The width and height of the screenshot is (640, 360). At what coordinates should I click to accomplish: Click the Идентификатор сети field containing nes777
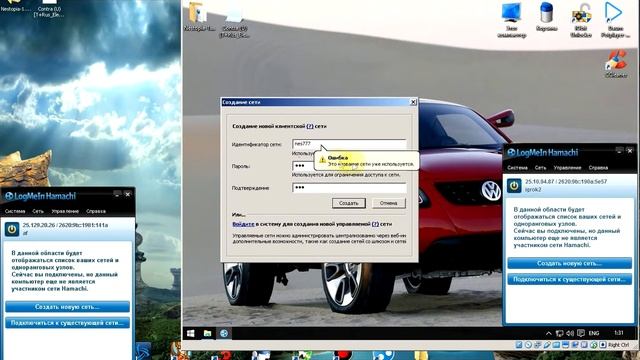click(x=349, y=144)
